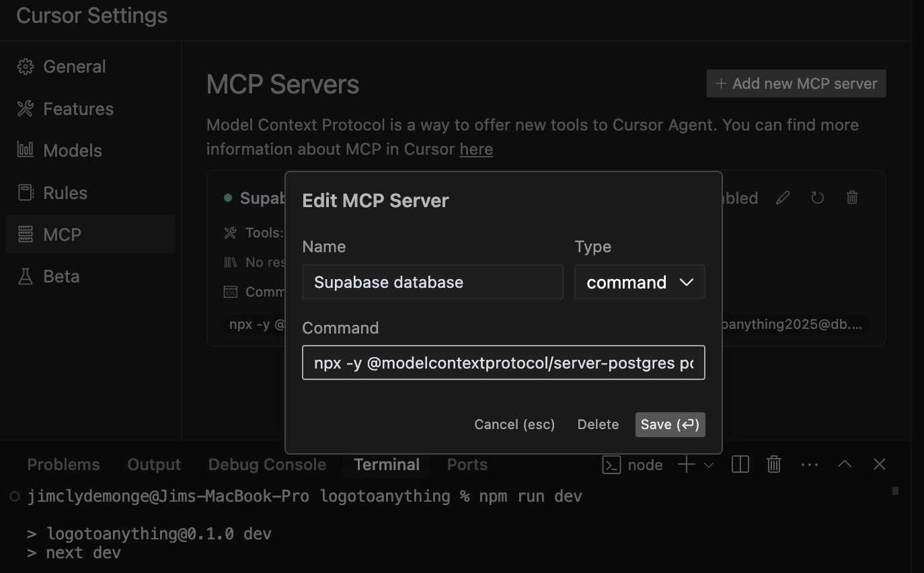Open the General settings section

tap(74, 66)
